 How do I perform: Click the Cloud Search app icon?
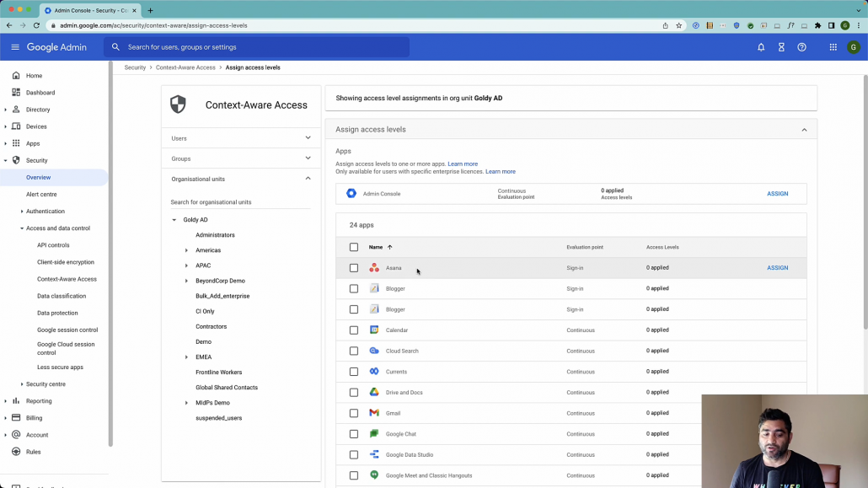[x=374, y=351]
